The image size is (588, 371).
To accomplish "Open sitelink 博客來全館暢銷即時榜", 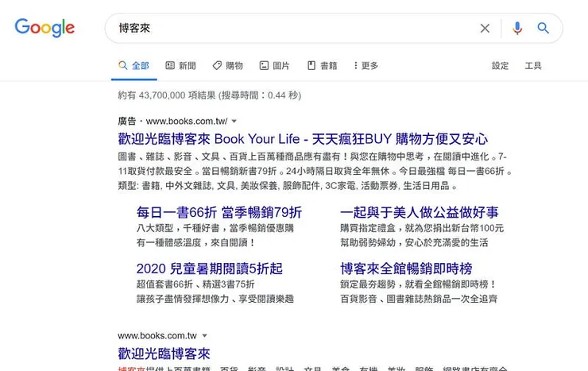I will (406, 269).
